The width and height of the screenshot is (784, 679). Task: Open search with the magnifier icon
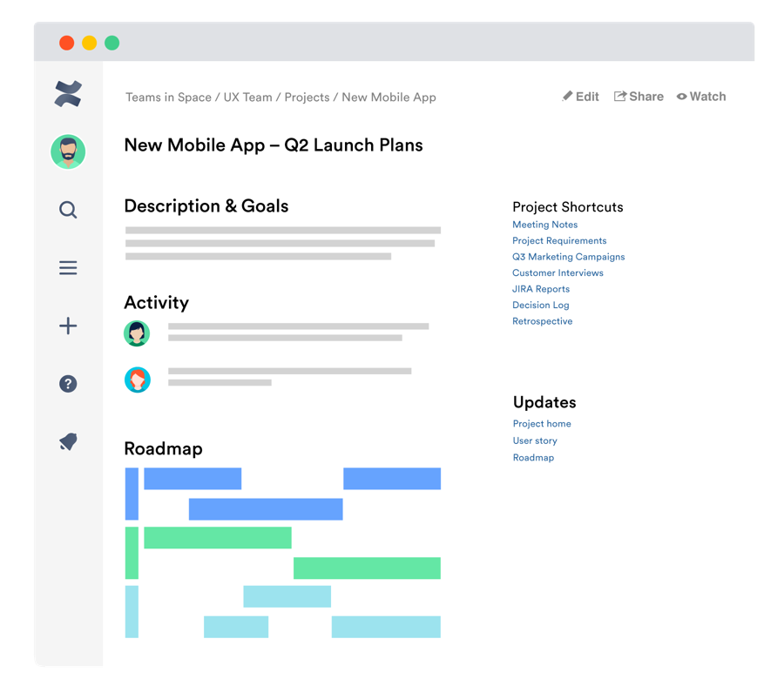click(68, 210)
